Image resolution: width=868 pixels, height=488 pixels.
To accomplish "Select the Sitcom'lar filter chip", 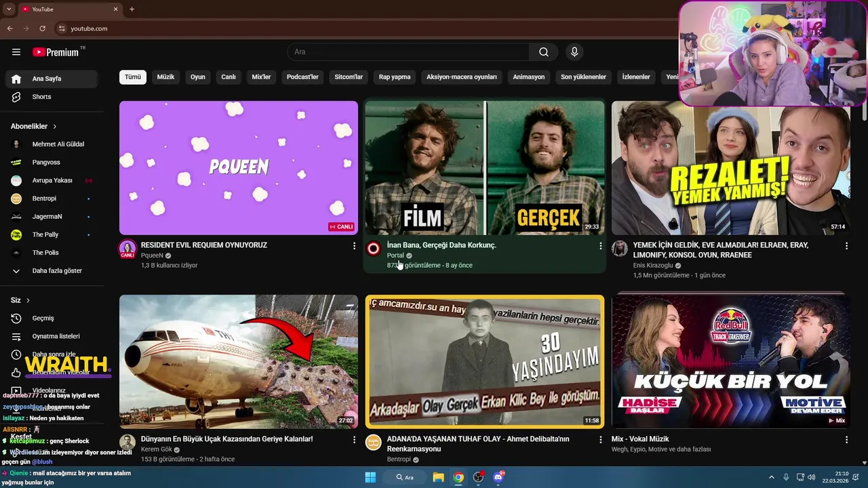I will [349, 77].
